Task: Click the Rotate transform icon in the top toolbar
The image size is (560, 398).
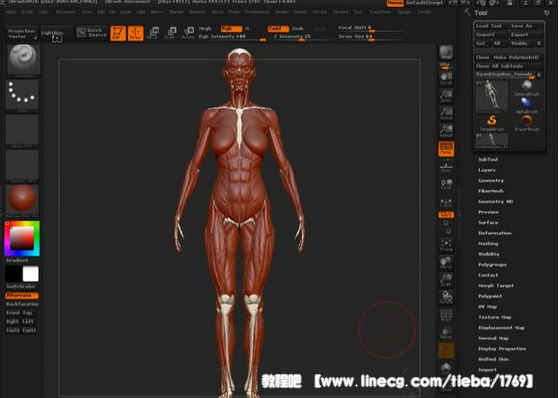Action: [x=188, y=33]
